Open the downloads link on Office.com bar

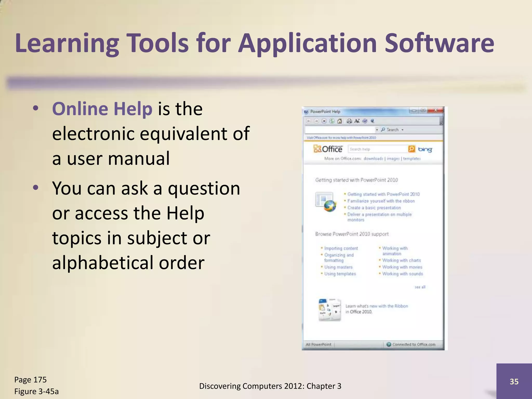373,158
